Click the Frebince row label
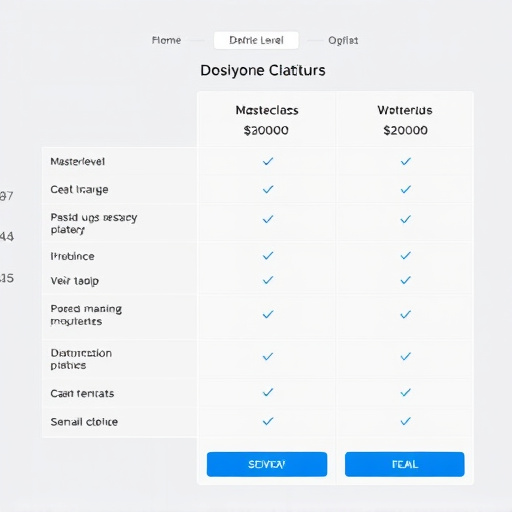Viewport: 512px width, 512px height. click(72, 256)
